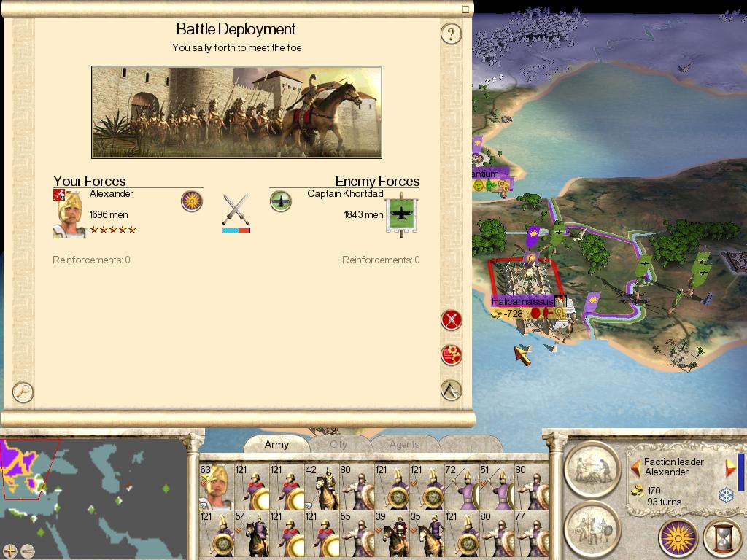This screenshot has height=560, width=747.
Task: Click right arrow beside Faction leader
Action: pyautogui.click(x=729, y=467)
